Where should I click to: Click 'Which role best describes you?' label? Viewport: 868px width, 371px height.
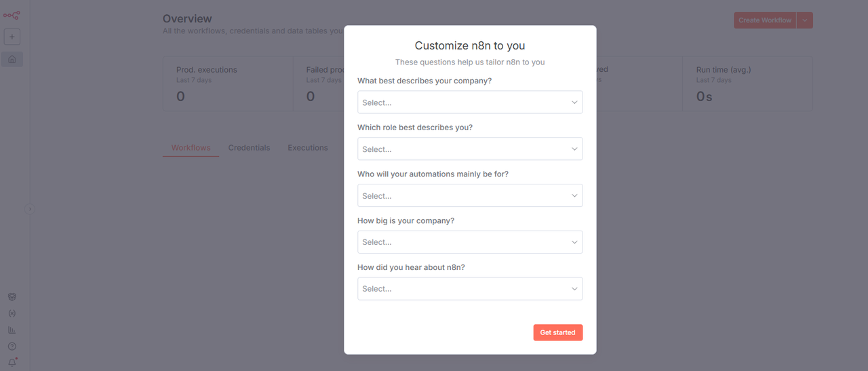(415, 128)
